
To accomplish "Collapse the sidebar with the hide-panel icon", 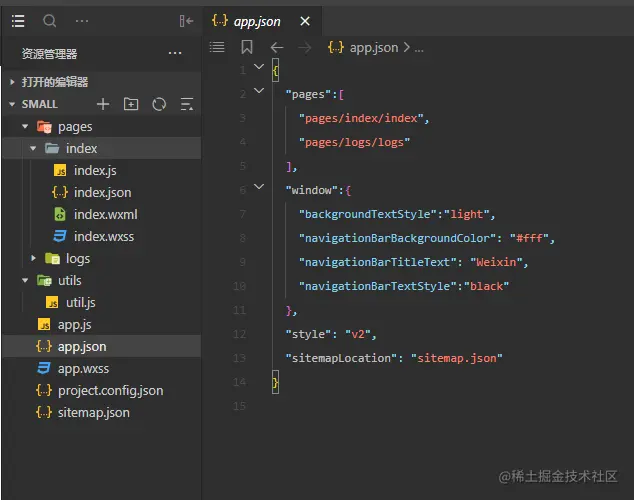I will (x=186, y=21).
